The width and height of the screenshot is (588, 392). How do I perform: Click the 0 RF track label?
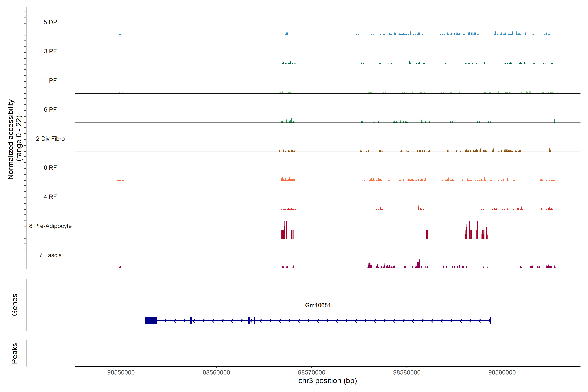50,168
